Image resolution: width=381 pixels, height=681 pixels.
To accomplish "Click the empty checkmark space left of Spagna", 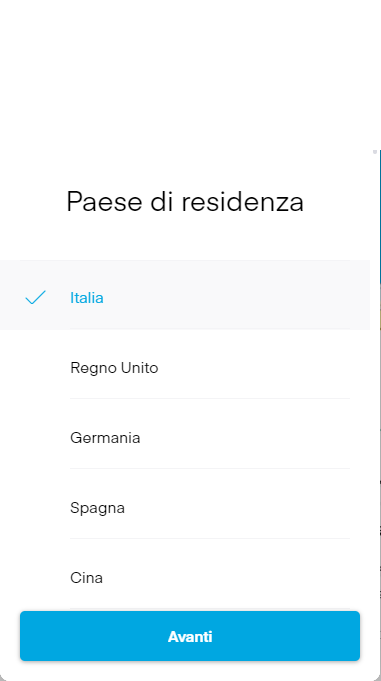I will (35, 508).
